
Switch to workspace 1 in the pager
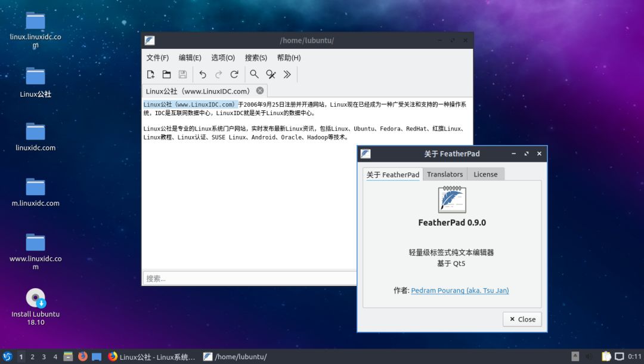(x=21, y=357)
